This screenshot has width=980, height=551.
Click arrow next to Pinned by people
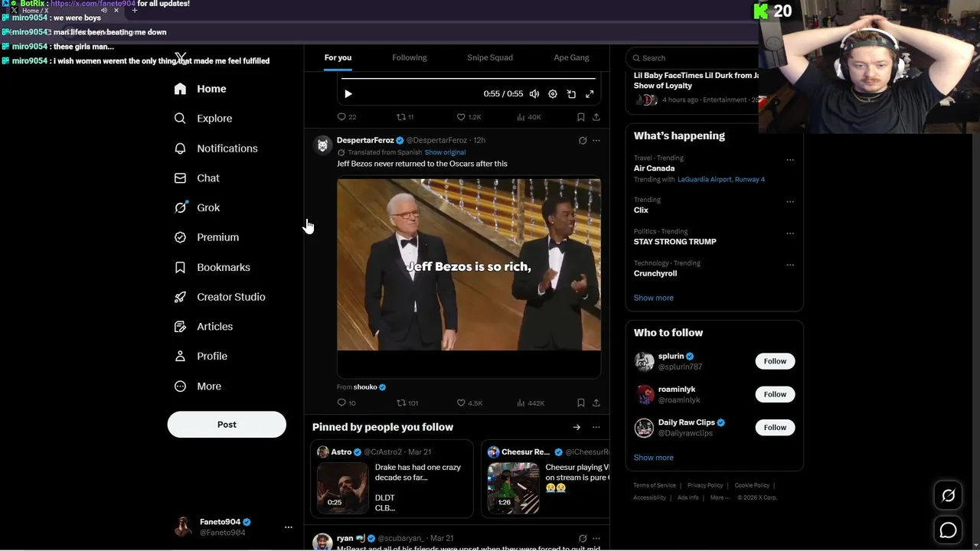click(x=577, y=428)
